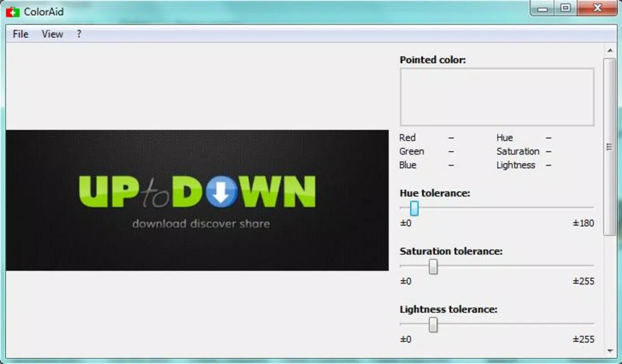Click the scrollbar up arrow

click(610, 50)
